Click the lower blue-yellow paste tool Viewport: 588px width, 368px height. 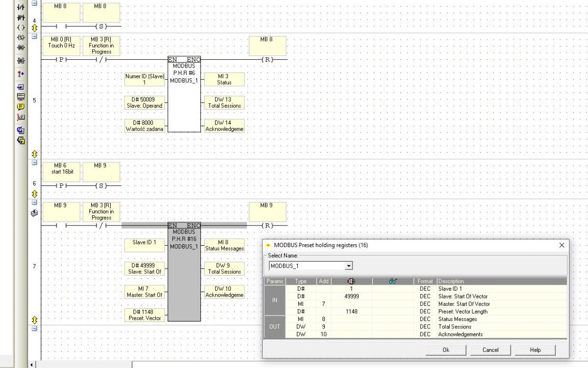pos(21,140)
